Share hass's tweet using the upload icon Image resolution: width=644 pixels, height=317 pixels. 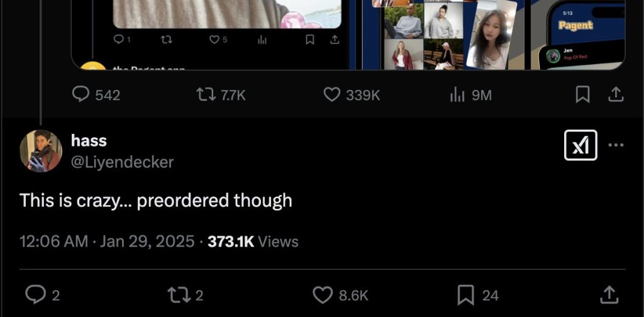coord(609,295)
